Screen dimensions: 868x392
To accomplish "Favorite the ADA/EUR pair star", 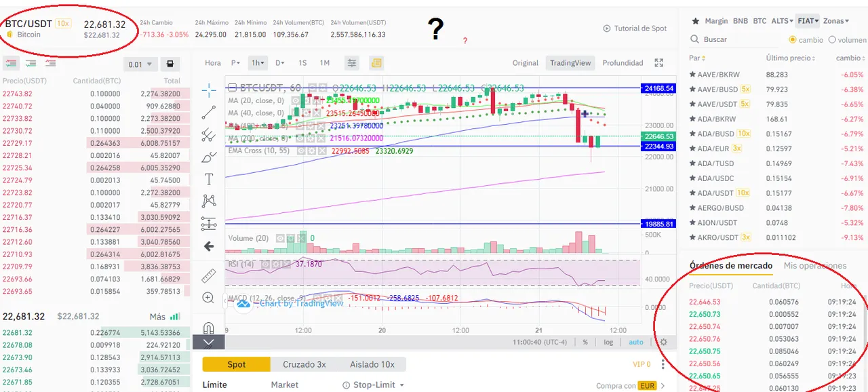I will tap(692, 149).
